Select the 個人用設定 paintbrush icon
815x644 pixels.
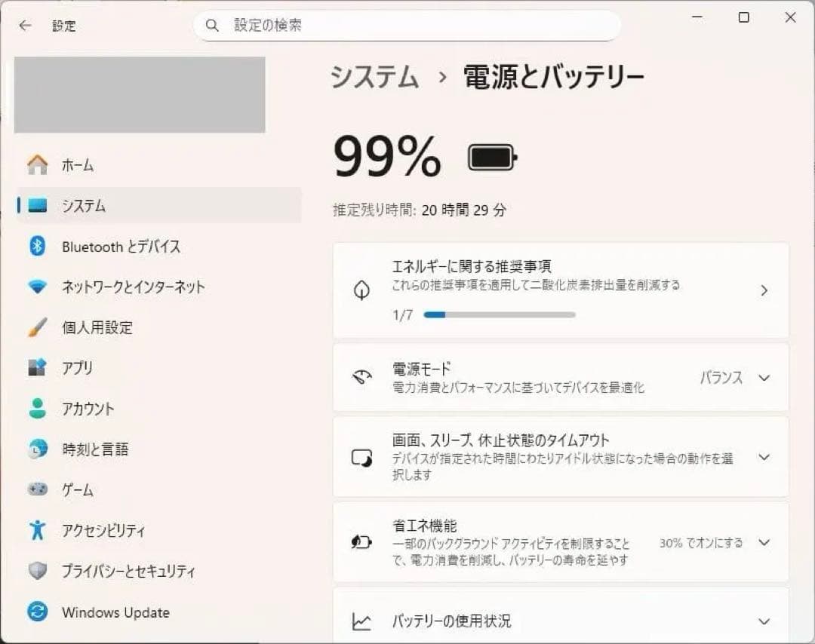click(x=37, y=327)
